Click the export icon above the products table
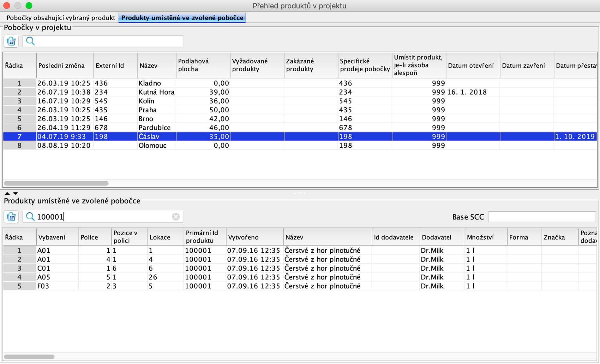Screen dimensions: 600x364 pyautogui.click(x=11, y=217)
